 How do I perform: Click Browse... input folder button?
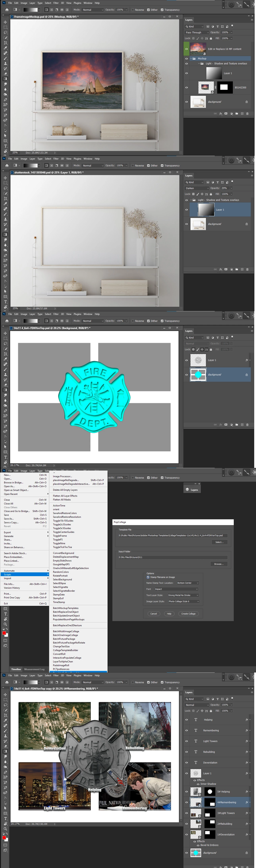tap(219, 564)
